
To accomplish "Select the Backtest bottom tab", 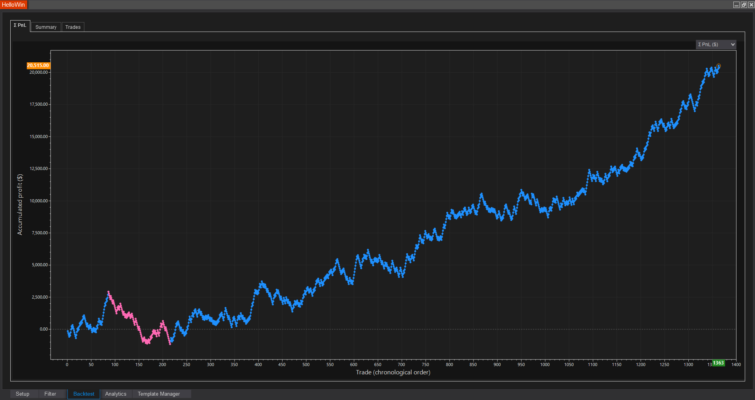I will [83, 394].
